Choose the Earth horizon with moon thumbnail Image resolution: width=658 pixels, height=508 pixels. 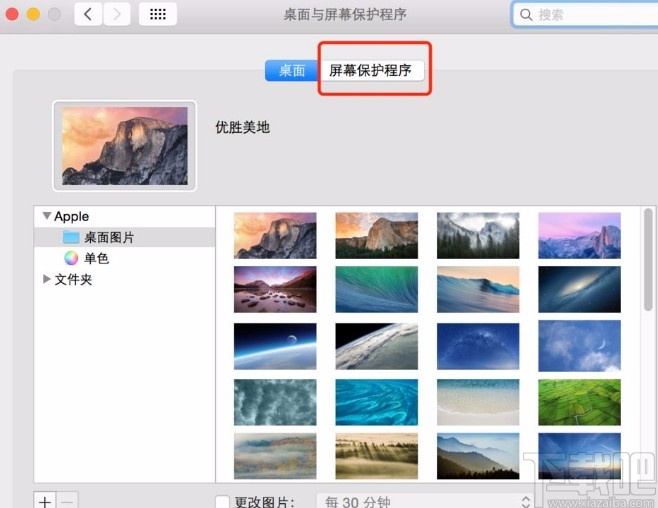click(275, 346)
